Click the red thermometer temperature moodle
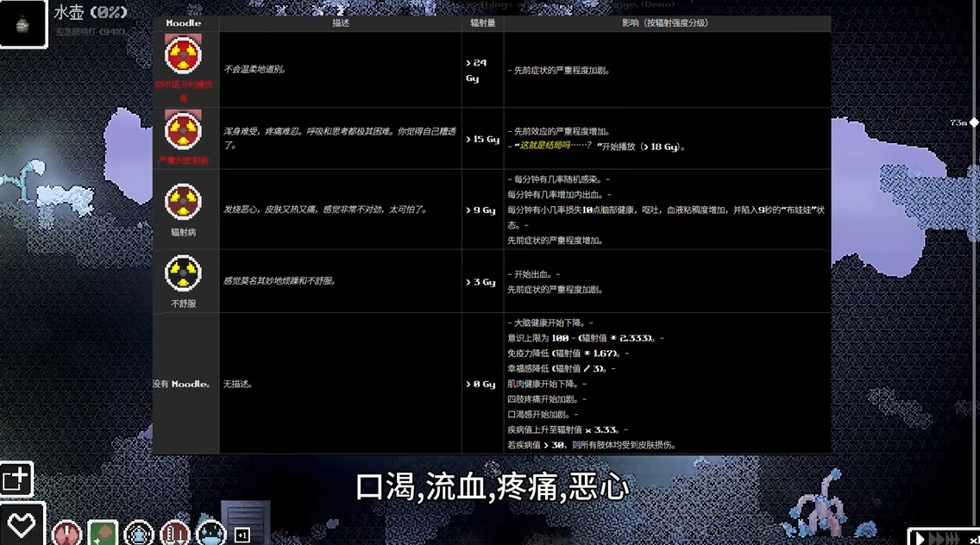The height and width of the screenshot is (545, 980). point(175,533)
